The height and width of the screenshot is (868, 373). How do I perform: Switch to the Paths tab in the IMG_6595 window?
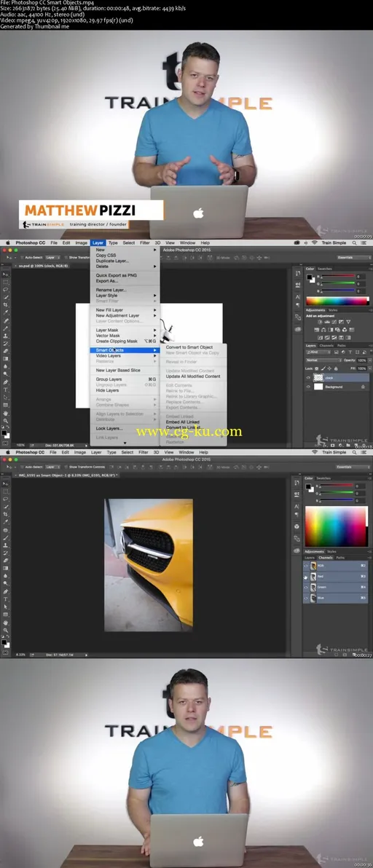[340, 558]
